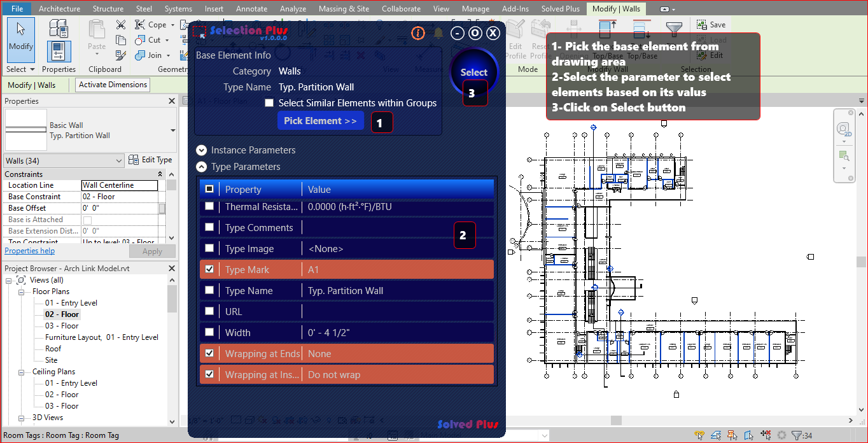The height and width of the screenshot is (443, 868).
Task: Click the Cut to Clipboard scissors icon
Action: [121, 24]
